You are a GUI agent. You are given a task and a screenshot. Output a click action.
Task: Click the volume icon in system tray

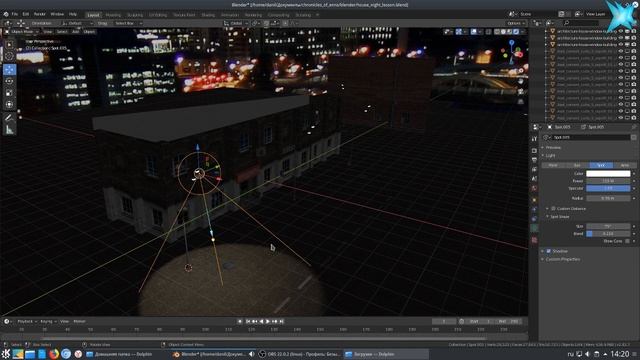[x=587, y=354]
